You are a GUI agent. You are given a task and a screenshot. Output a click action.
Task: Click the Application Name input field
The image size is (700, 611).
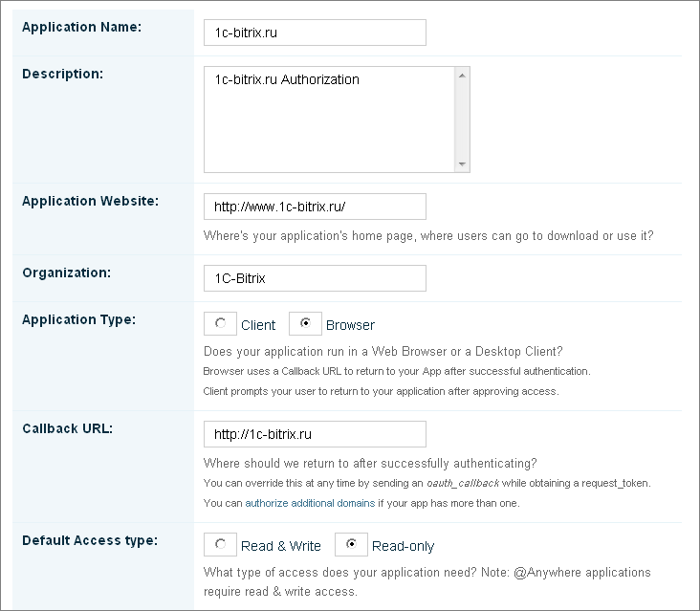click(315, 33)
